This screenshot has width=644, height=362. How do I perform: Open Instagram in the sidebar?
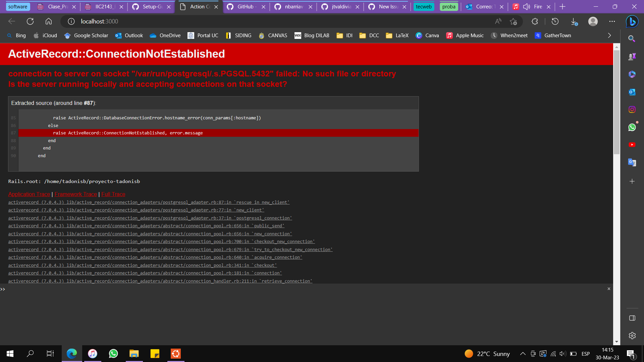pyautogui.click(x=632, y=109)
